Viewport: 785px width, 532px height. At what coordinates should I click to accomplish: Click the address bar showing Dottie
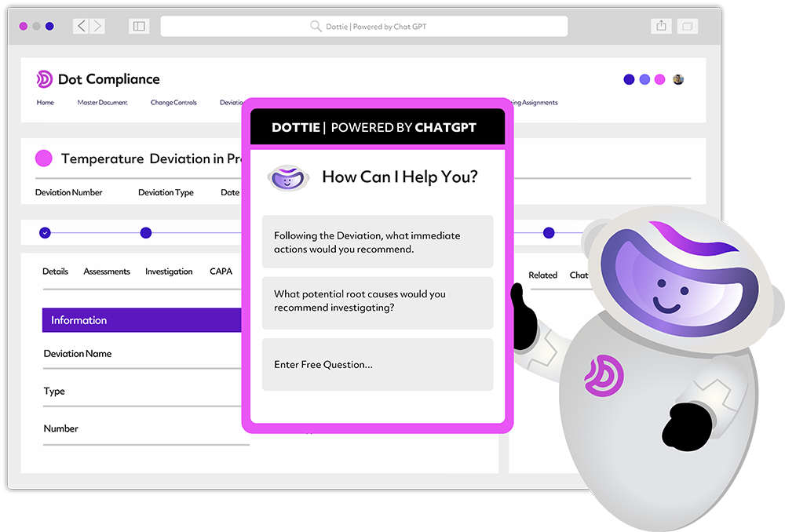(x=364, y=26)
